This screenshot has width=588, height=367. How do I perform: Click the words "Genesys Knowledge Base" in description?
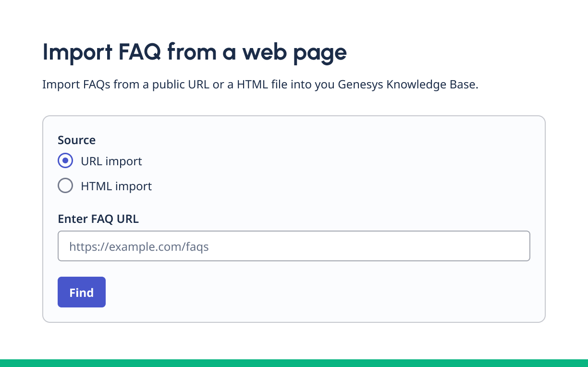pyautogui.click(x=408, y=85)
